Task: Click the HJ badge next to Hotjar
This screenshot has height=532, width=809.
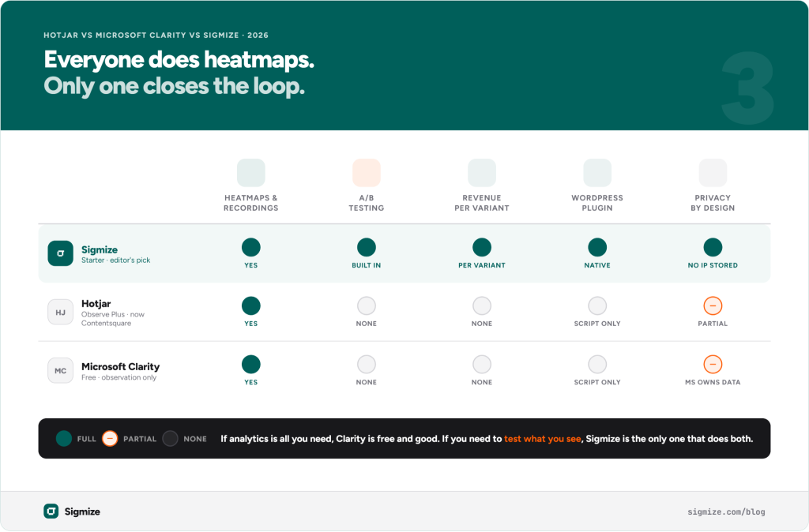Action: coord(60,313)
